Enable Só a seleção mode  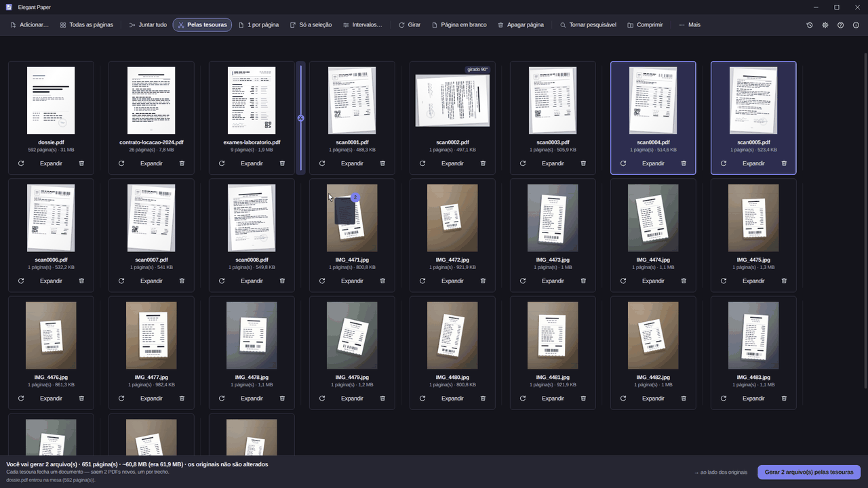point(311,25)
